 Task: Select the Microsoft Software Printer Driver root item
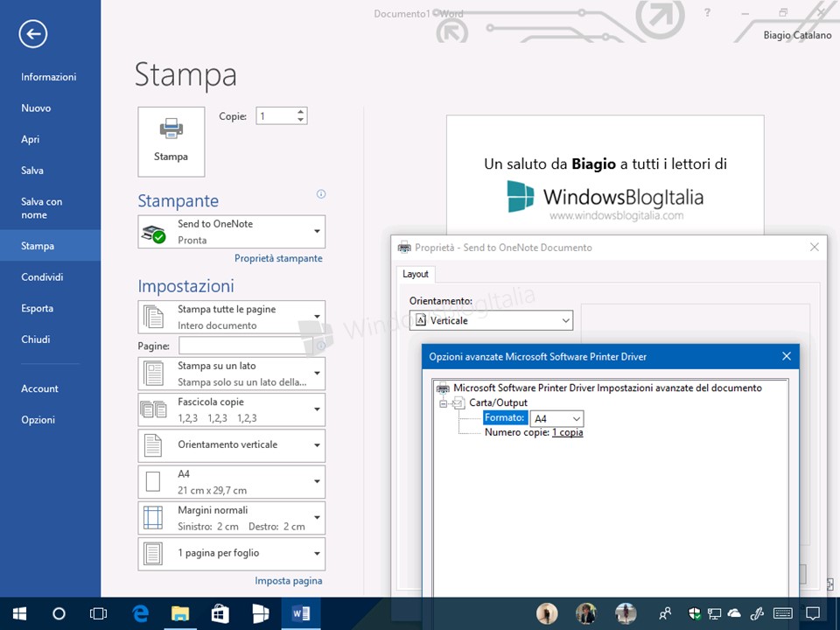click(x=607, y=388)
